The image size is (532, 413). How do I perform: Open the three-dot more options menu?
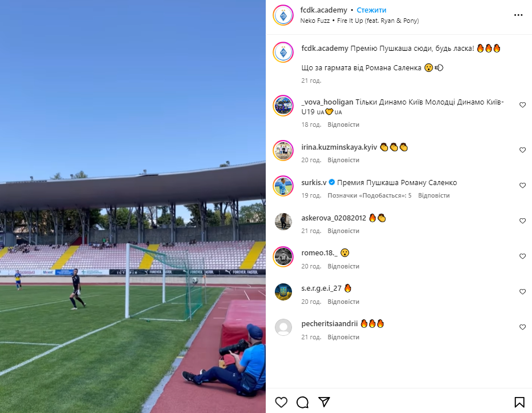coord(518,15)
